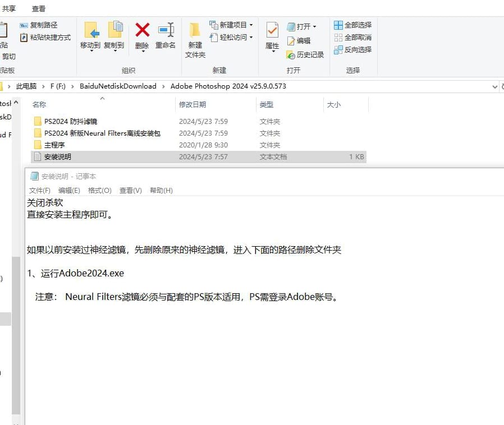This screenshot has width=504, height=425.
Task: Click the Move to icon
Action: (90, 31)
